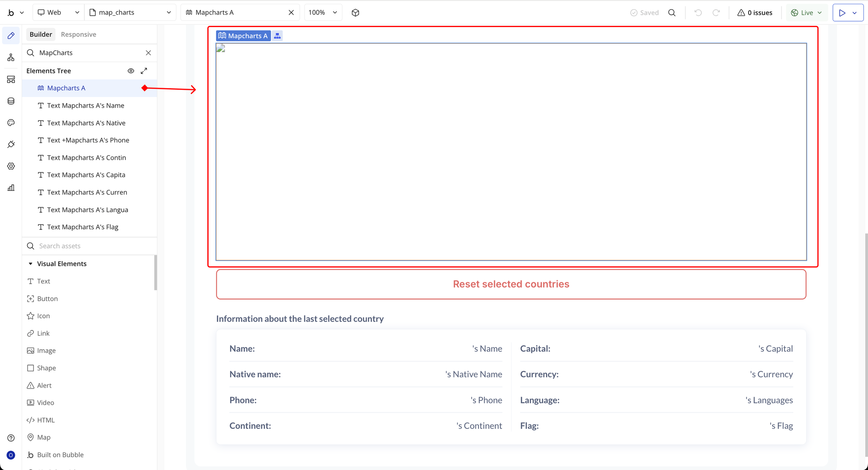Viewport: 868px width, 470px height.
Task: Click the 3D cube view icon
Action: click(355, 13)
